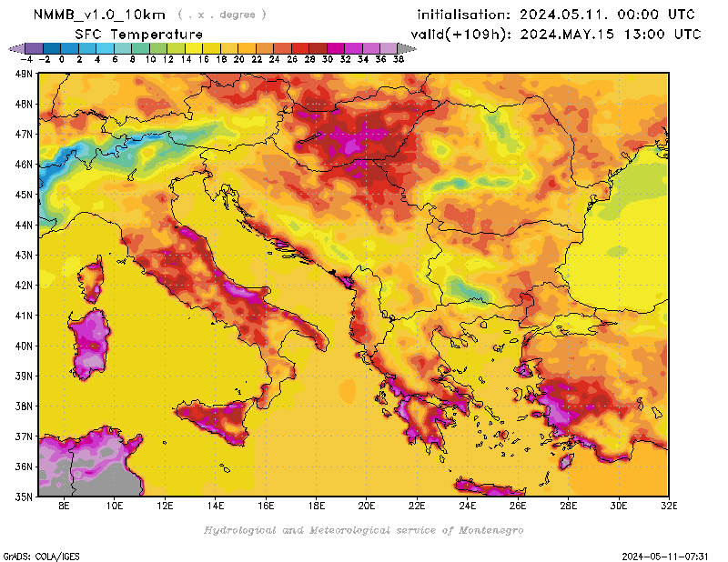Click the 20E longitude axis label
Viewport: 728px width, 562px height.
click(367, 504)
